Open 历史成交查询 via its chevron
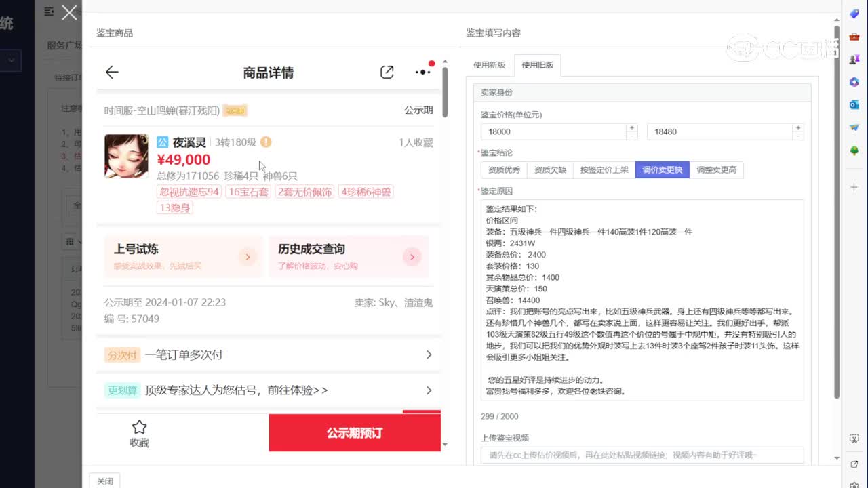 pyautogui.click(x=412, y=257)
